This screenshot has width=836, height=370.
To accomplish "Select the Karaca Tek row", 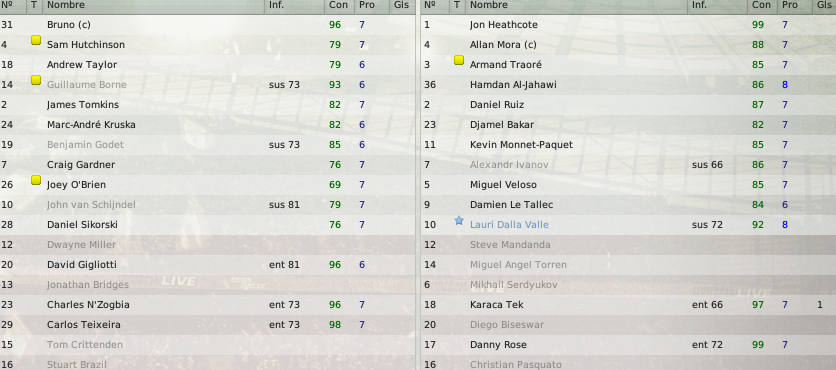I will [x=629, y=305].
